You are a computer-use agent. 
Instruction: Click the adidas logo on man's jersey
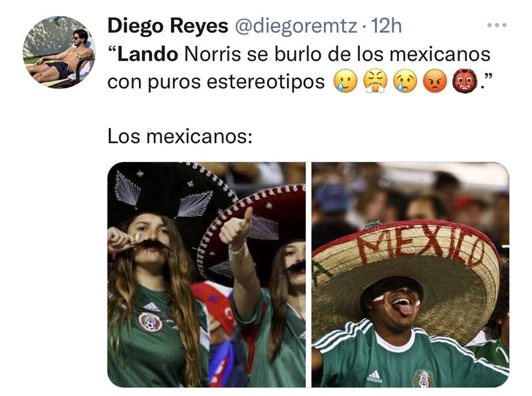pyautogui.click(x=374, y=377)
